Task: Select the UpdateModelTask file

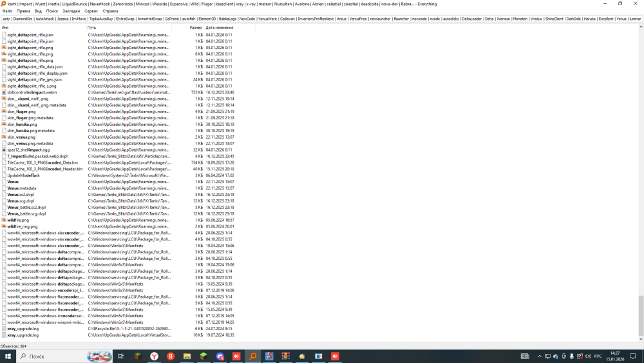Action: pos(23,175)
